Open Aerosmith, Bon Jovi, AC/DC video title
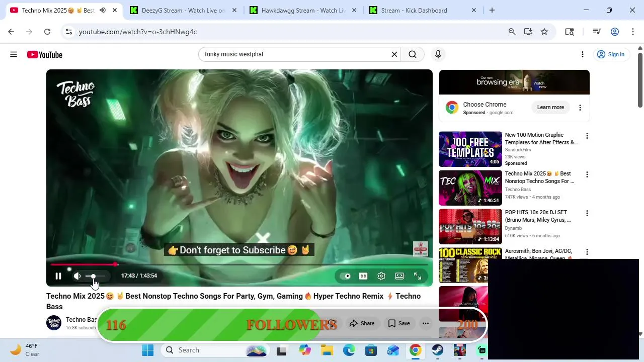The width and height of the screenshot is (644, 362). pyautogui.click(x=539, y=254)
